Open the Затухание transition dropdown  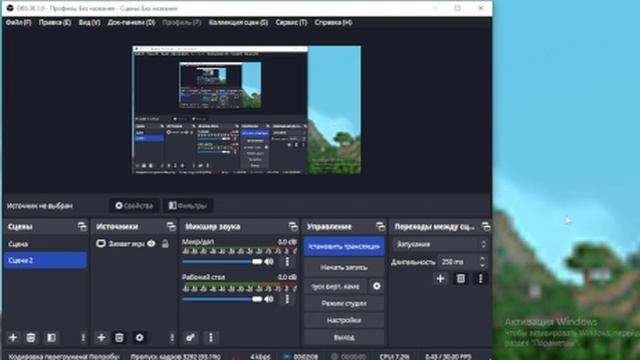(440, 244)
